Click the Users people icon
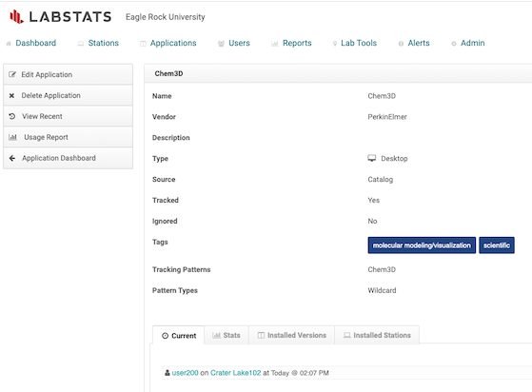Image resolution: width=532 pixels, height=392 pixels. [x=221, y=44]
